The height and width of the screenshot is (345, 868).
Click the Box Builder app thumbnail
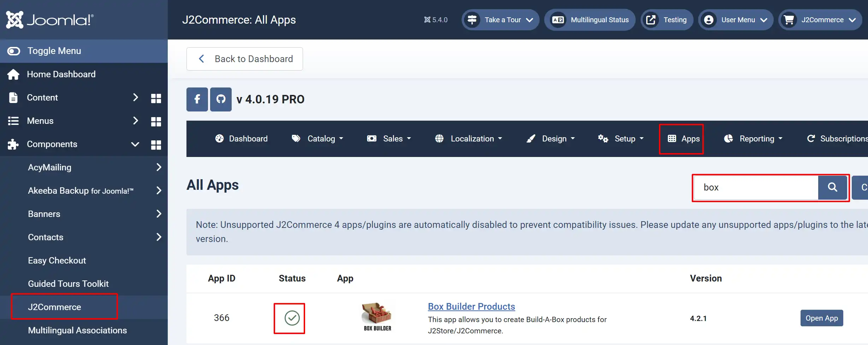coord(377,316)
